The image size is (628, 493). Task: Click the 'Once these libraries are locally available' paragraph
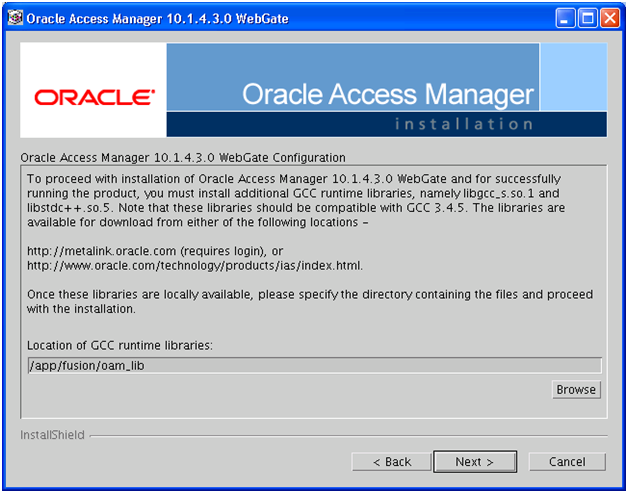coord(310,302)
